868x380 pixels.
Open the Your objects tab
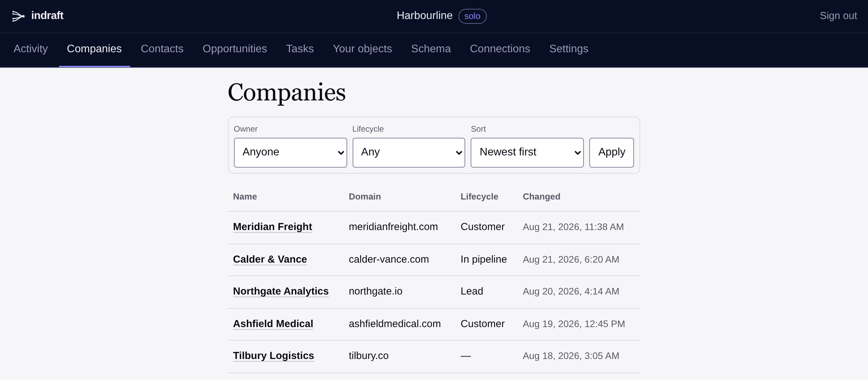pos(362,49)
